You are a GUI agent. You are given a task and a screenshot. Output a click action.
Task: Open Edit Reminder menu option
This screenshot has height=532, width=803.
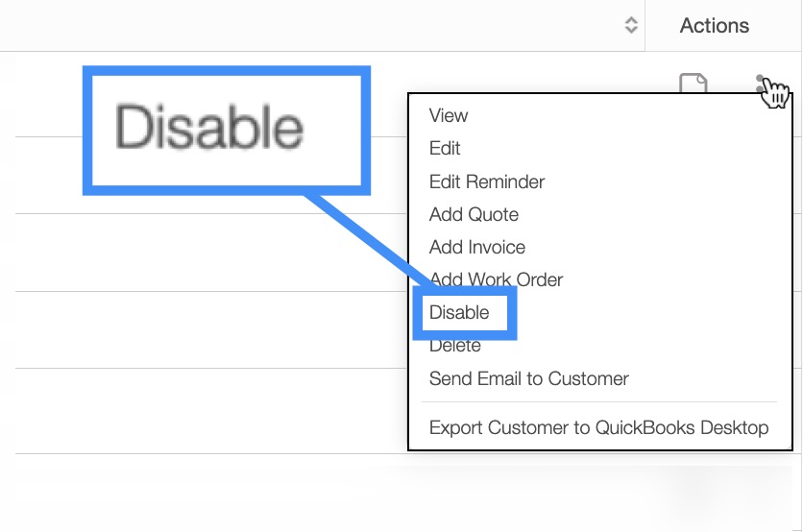pos(487,181)
